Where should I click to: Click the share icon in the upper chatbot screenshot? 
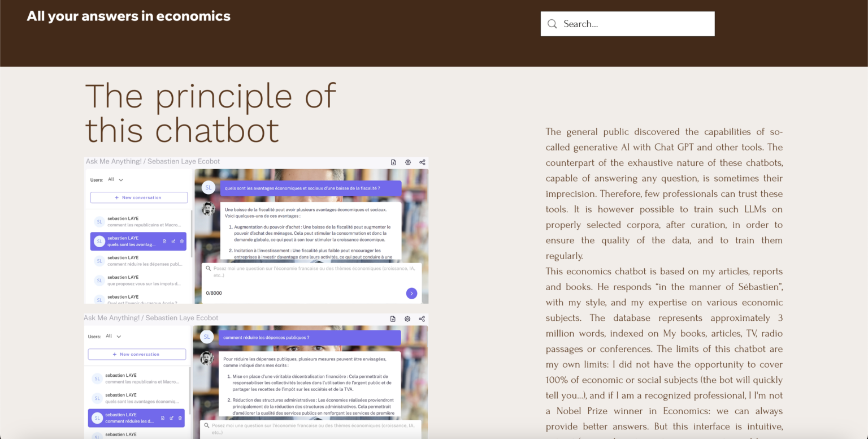tap(422, 162)
